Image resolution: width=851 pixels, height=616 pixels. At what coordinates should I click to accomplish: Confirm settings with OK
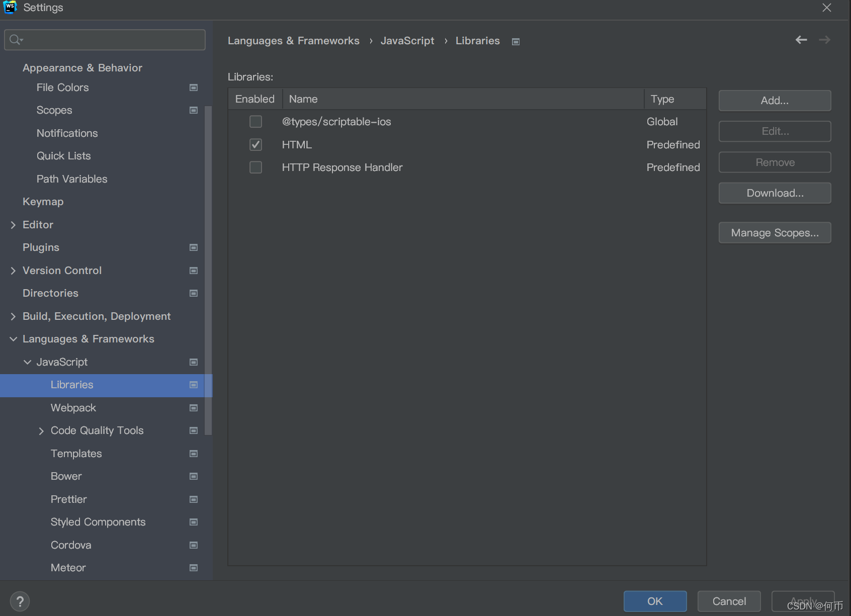[x=655, y=601]
